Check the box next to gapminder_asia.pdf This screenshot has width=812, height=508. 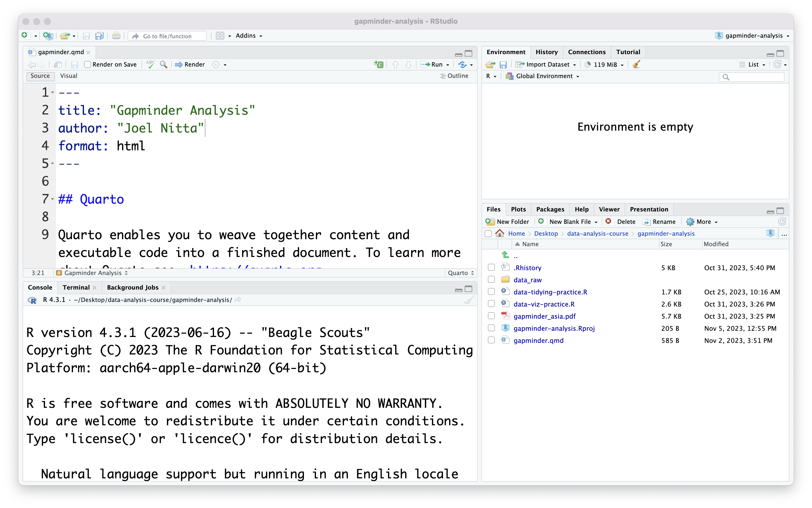(x=491, y=316)
